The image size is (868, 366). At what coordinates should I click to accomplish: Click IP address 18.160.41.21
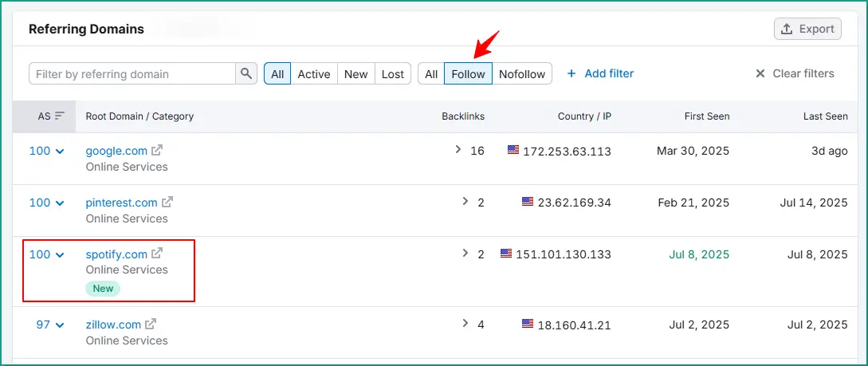574,325
